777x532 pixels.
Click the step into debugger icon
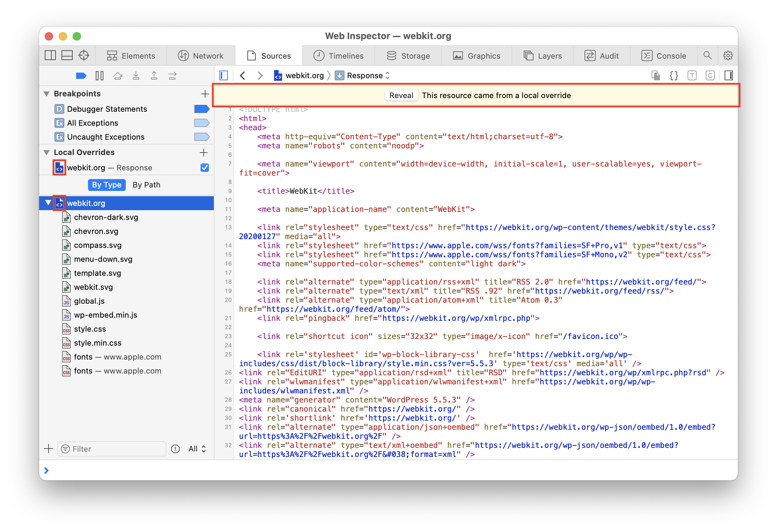click(136, 76)
